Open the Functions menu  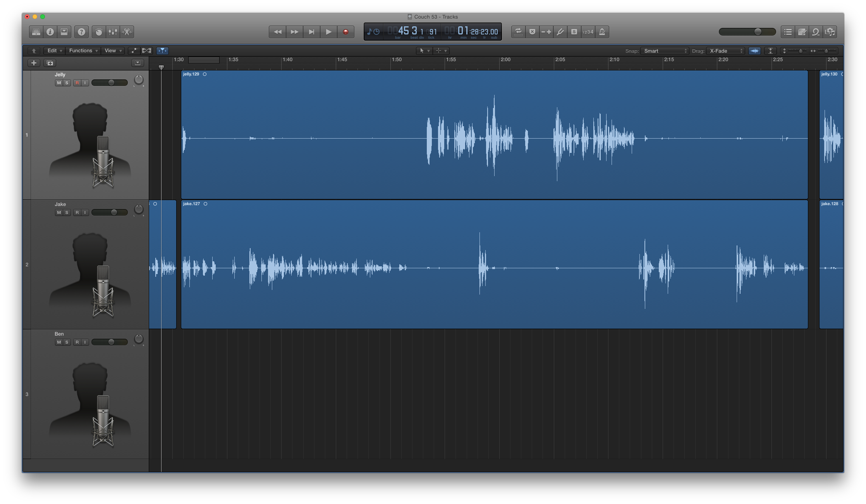coord(83,51)
